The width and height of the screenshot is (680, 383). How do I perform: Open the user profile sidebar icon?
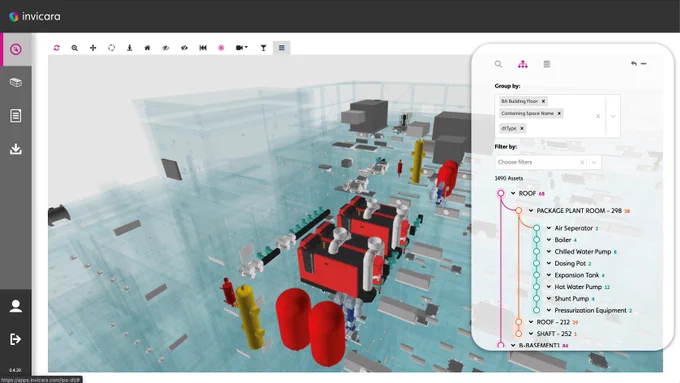16,306
